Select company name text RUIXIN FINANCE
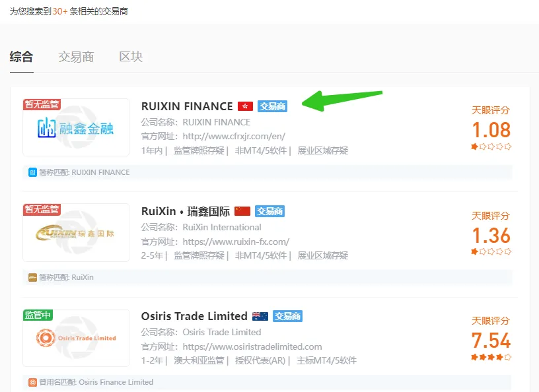 coord(216,122)
